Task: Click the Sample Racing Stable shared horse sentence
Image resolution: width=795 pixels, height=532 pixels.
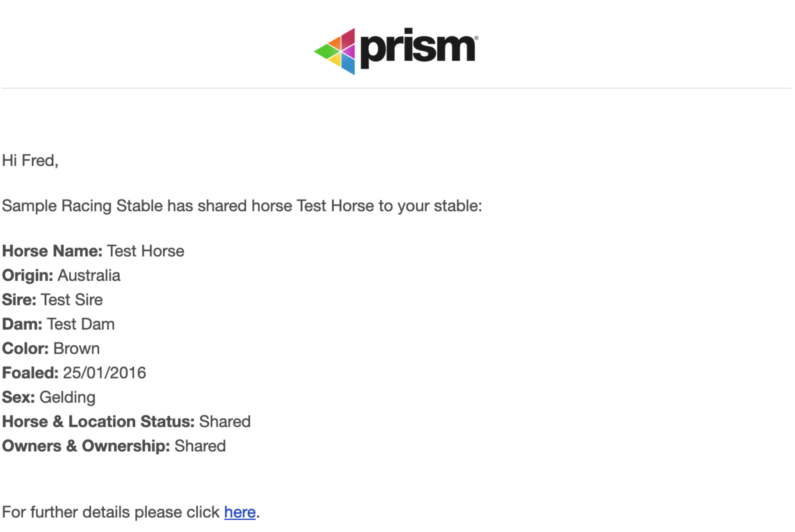Action: coord(242,205)
